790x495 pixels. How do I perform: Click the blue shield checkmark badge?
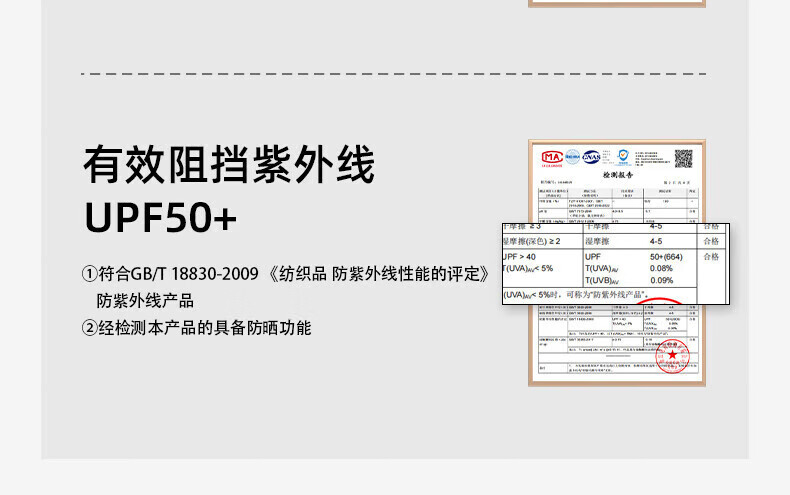(x=623, y=157)
